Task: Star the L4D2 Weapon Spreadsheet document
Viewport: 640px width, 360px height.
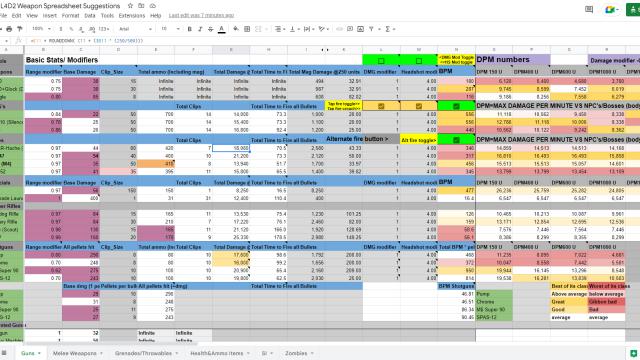Action: (130, 6)
